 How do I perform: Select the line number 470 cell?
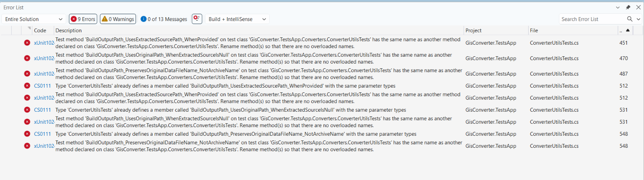coord(623,58)
